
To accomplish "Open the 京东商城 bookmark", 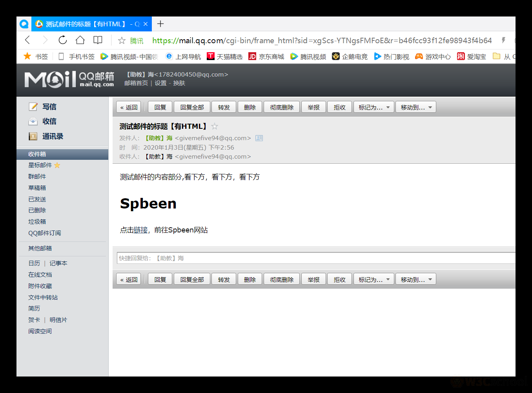I will click(266, 57).
